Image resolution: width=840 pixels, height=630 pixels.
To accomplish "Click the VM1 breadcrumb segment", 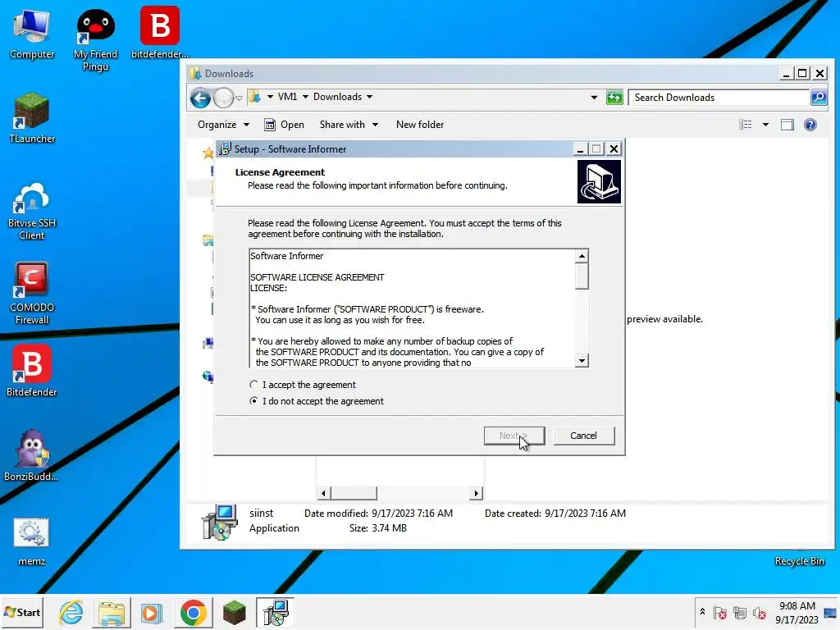I will [287, 97].
